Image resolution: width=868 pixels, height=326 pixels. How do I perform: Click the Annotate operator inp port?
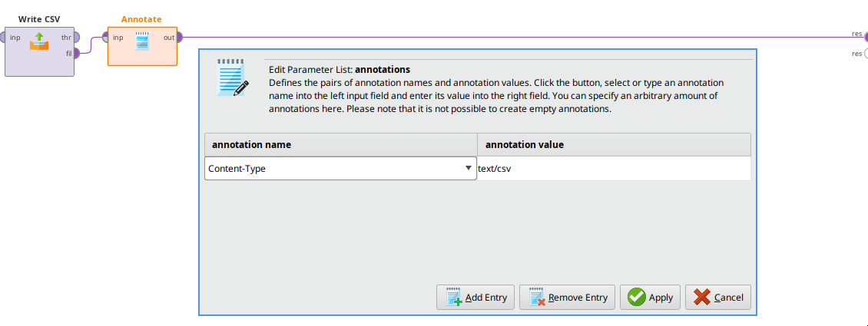coord(107,37)
